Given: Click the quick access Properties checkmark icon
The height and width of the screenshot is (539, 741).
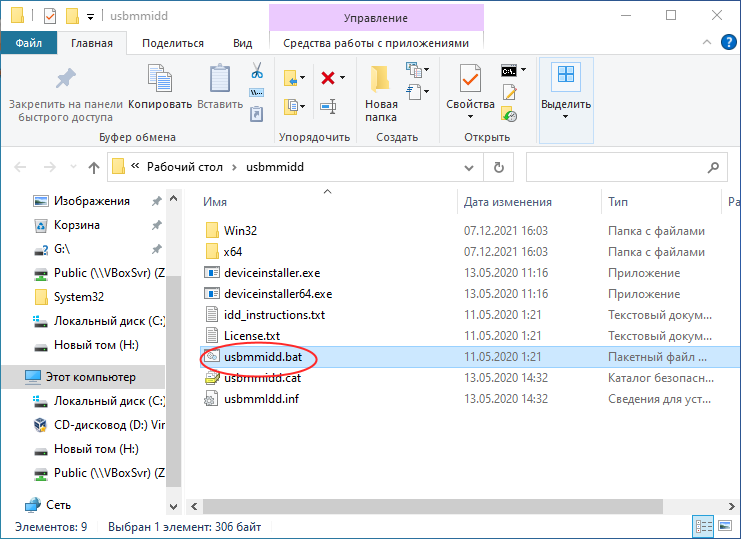Looking at the screenshot, I should pos(50,16).
